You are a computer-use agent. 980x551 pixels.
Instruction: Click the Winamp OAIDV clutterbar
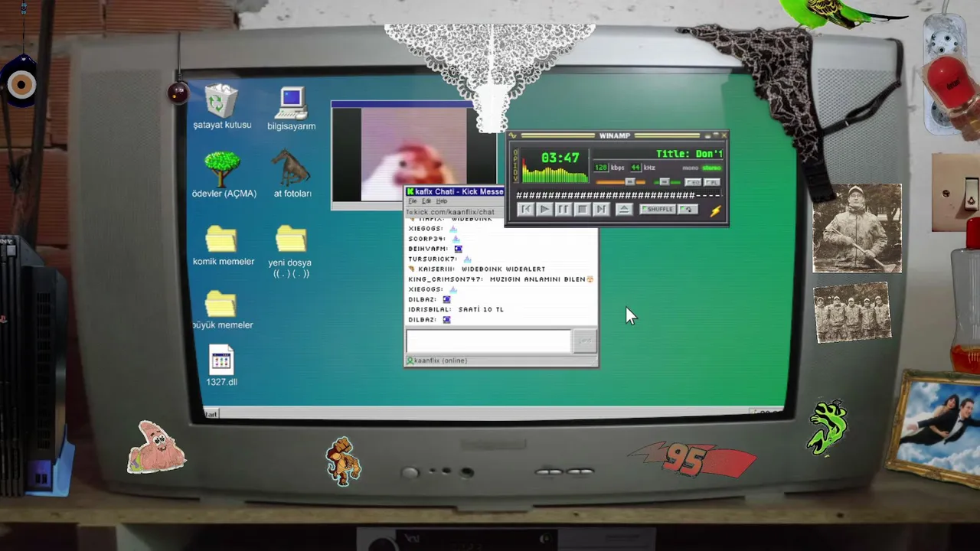(x=516, y=166)
